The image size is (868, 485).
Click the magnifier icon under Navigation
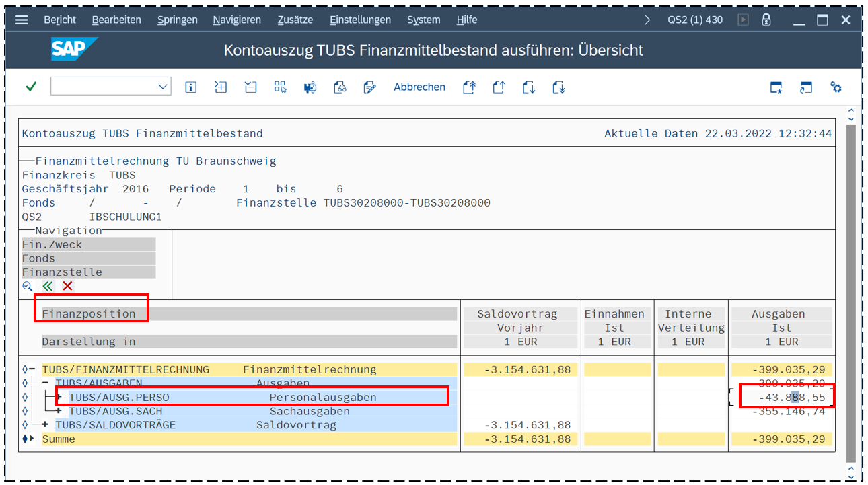(x=28, y=287)
